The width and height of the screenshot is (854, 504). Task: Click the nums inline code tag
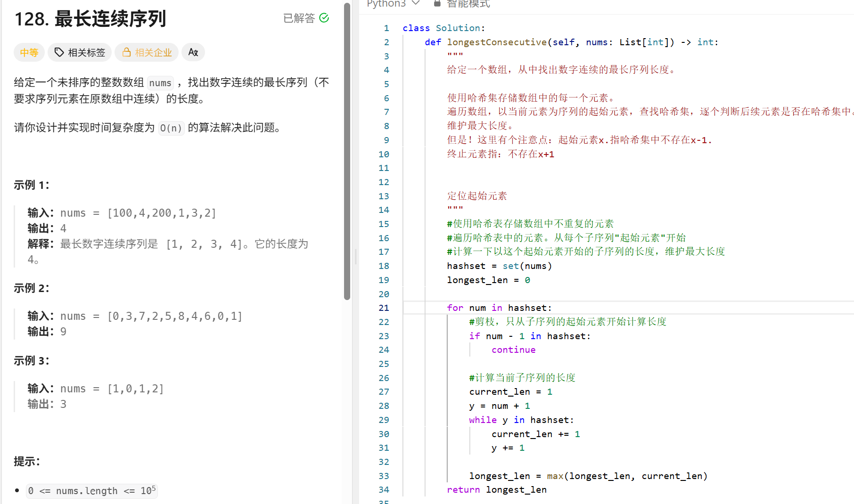click(160, 83)
